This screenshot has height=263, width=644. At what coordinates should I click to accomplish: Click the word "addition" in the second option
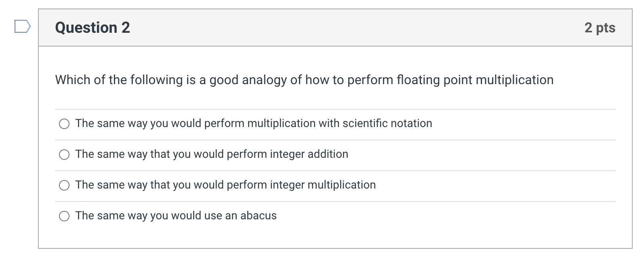[328, 154]
